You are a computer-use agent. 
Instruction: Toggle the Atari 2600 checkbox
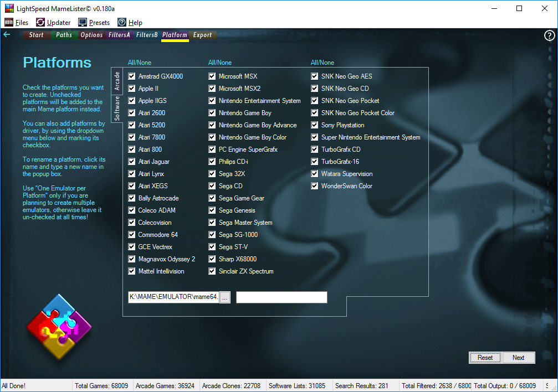pyautogui.click(x=132, y=113)
